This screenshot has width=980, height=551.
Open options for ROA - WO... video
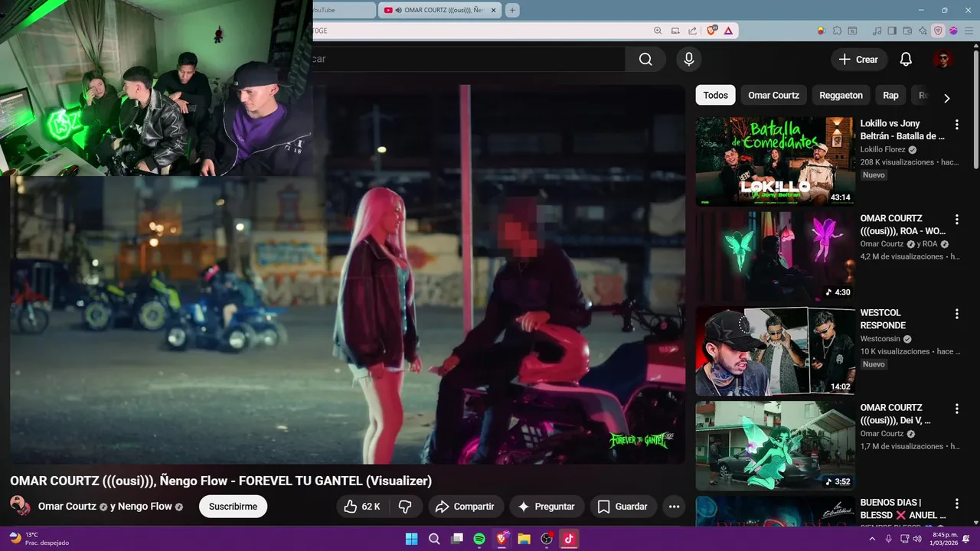956,220
